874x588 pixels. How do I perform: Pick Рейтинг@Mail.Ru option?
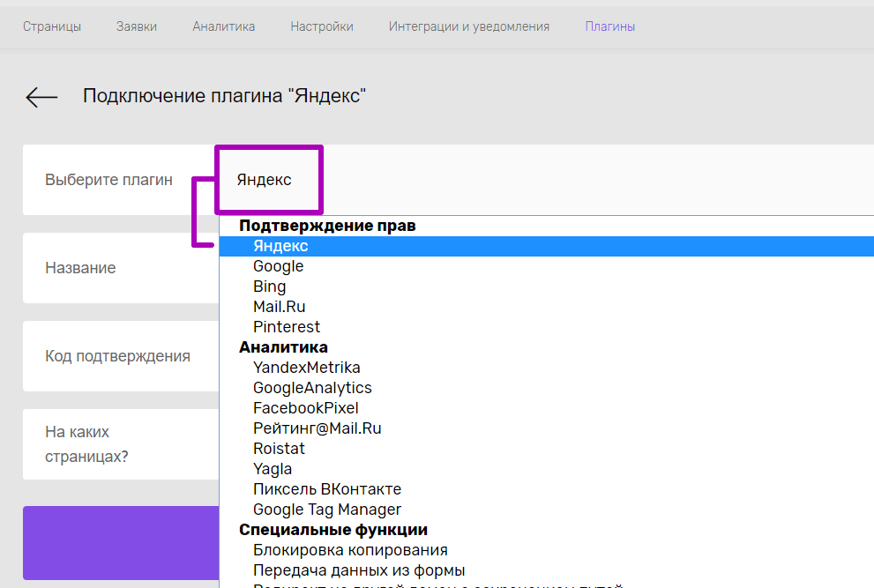pyautogui.click(x=546, y=428)
